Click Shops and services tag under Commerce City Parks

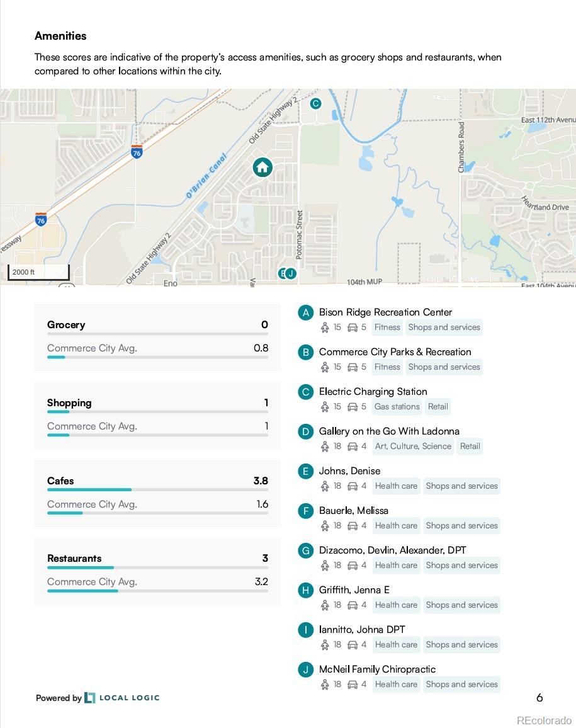444,367
